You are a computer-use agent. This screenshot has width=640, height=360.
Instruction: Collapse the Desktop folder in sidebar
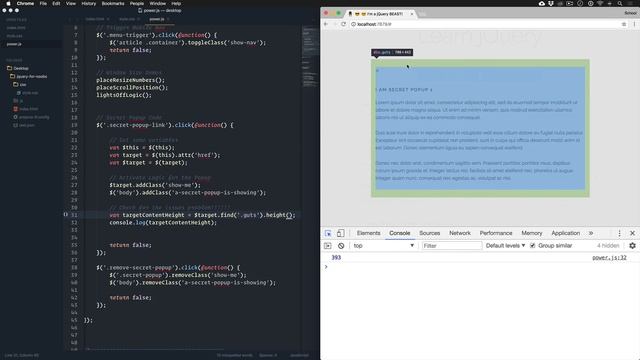tap(21, 68)
